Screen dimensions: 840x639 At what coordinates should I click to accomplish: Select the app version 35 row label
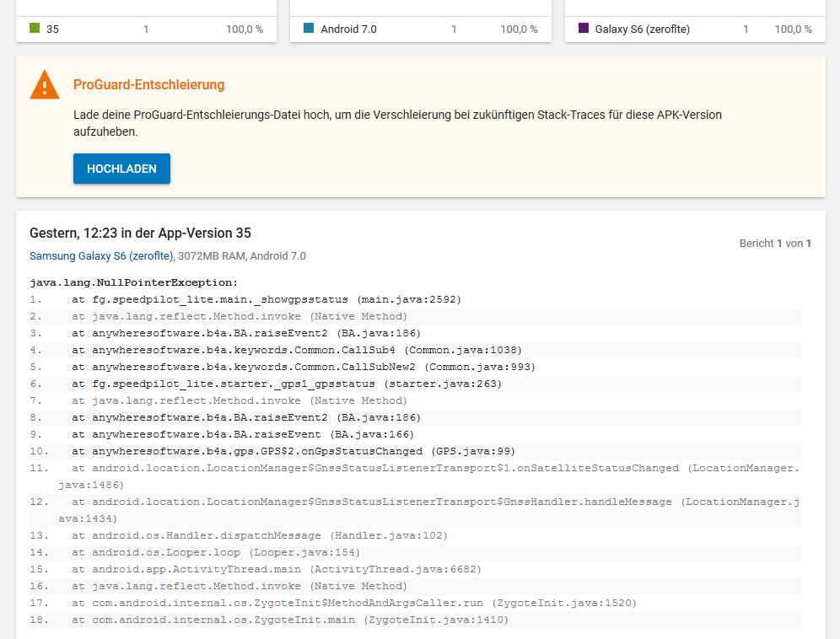coord(52,29)
